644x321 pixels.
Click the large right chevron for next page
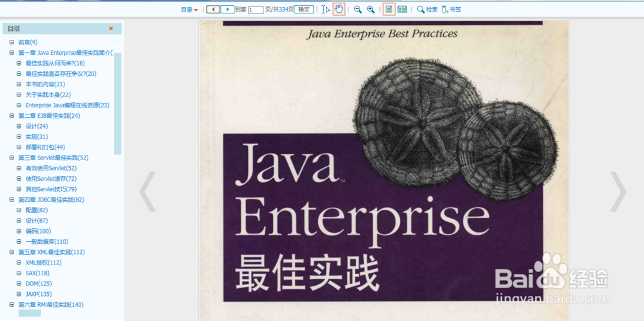618,192
